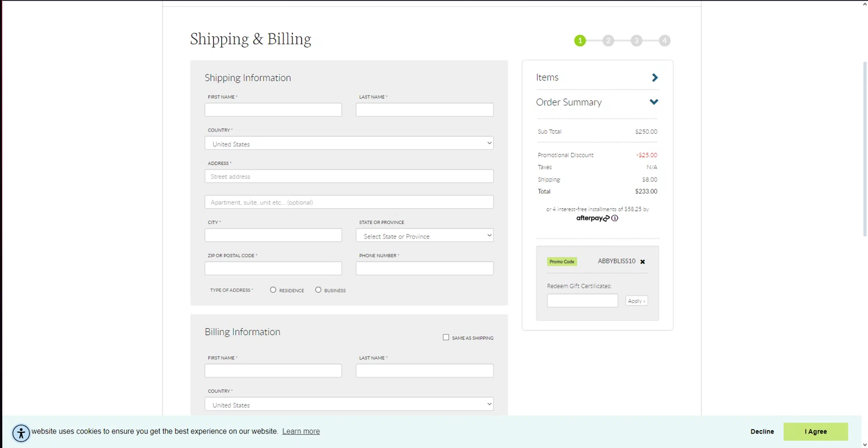Viewport: 868px width, 448px height.
Task: Select the Business address type
Action: pos(318,290)
